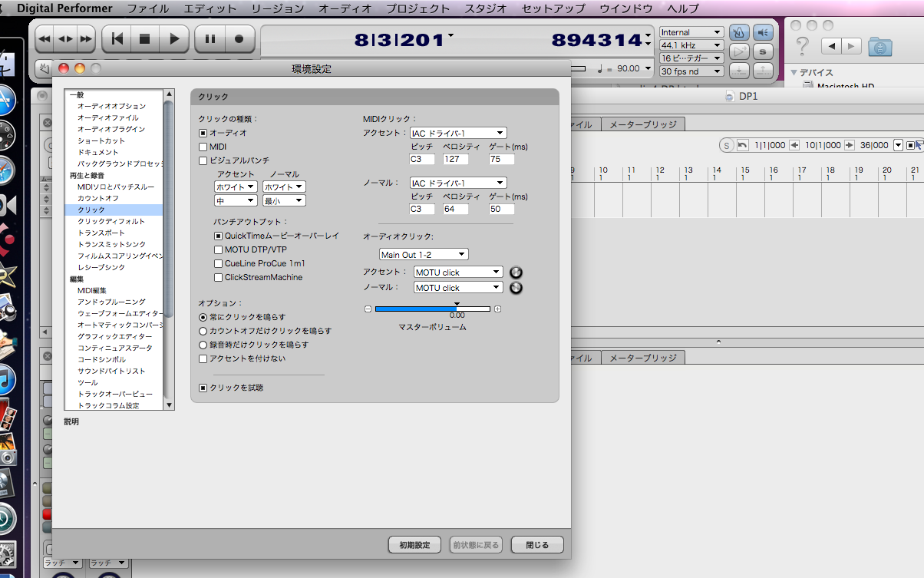The image size is (924, 578).
Task: Toggle the audible mode speaker icon
Action: (x=763, y=32)
